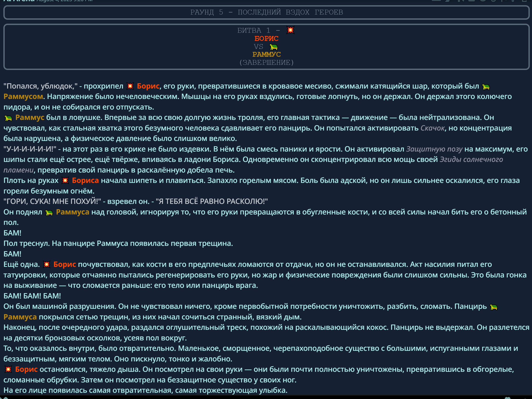Click italic skill name 'Скачок'

(432, 128)
